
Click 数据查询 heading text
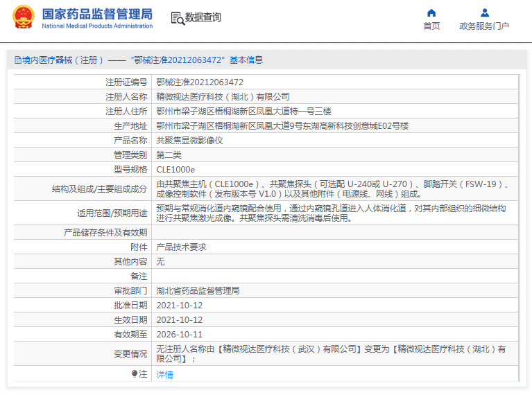[x=203, y=17]
